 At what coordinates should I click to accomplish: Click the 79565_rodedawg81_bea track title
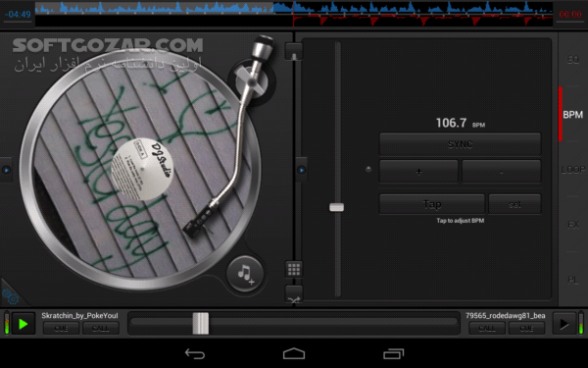pos(505,316)
